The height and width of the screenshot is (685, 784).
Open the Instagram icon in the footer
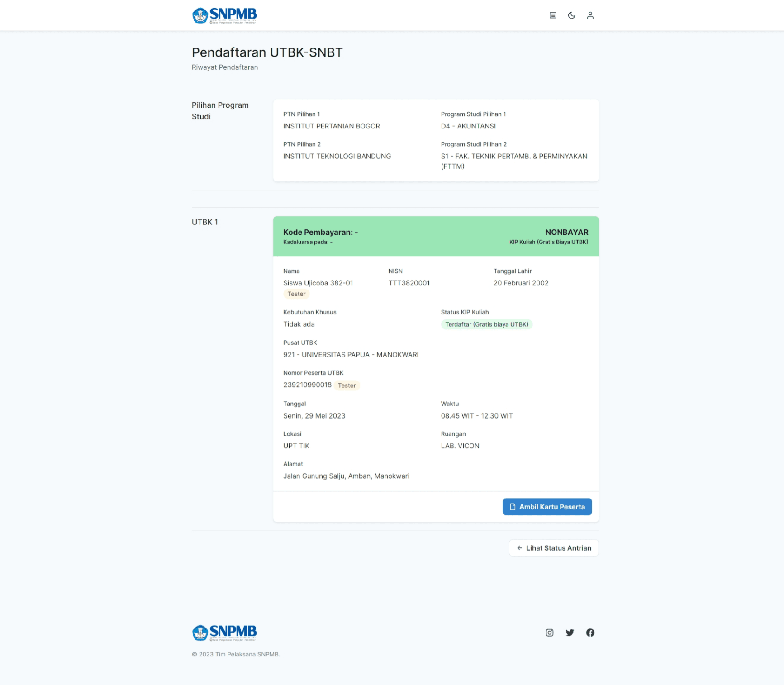[x=549, y=633]
